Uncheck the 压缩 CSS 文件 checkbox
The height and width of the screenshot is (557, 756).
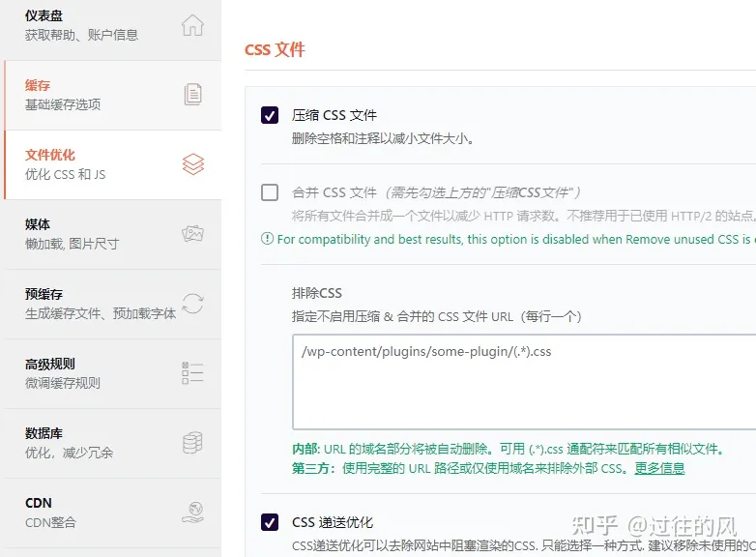pos(270,115)
